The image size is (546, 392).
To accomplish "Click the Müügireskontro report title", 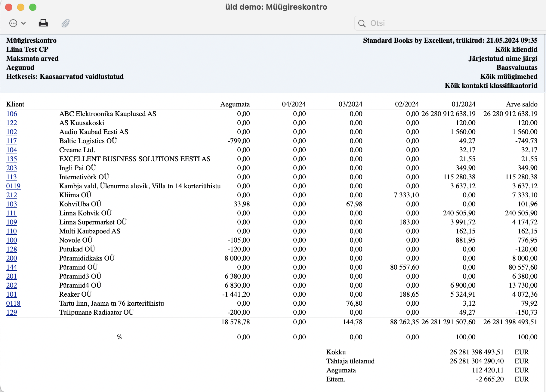I will click(x=32, y=40).
